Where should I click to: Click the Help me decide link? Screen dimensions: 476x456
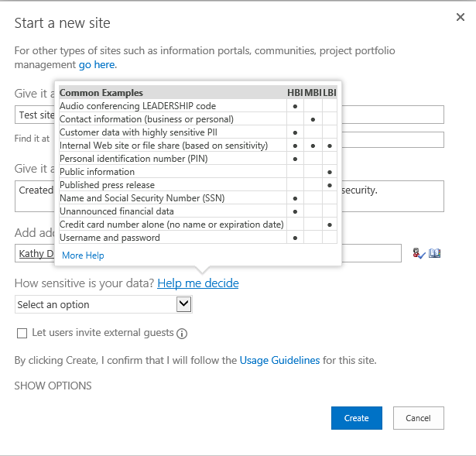tap(198, 283)
